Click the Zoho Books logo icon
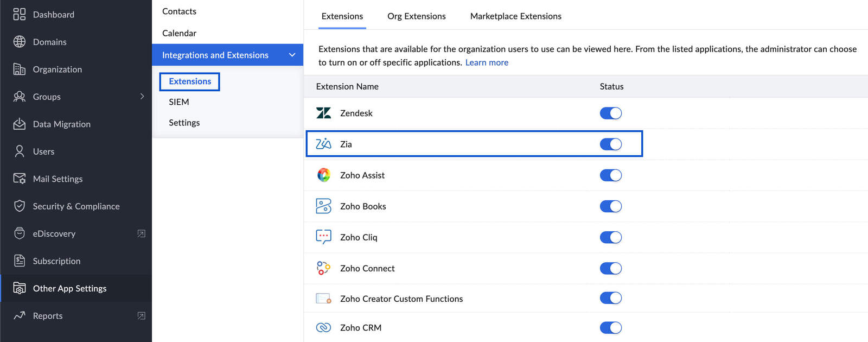This screenshot has width=868, height=342. 323,206
